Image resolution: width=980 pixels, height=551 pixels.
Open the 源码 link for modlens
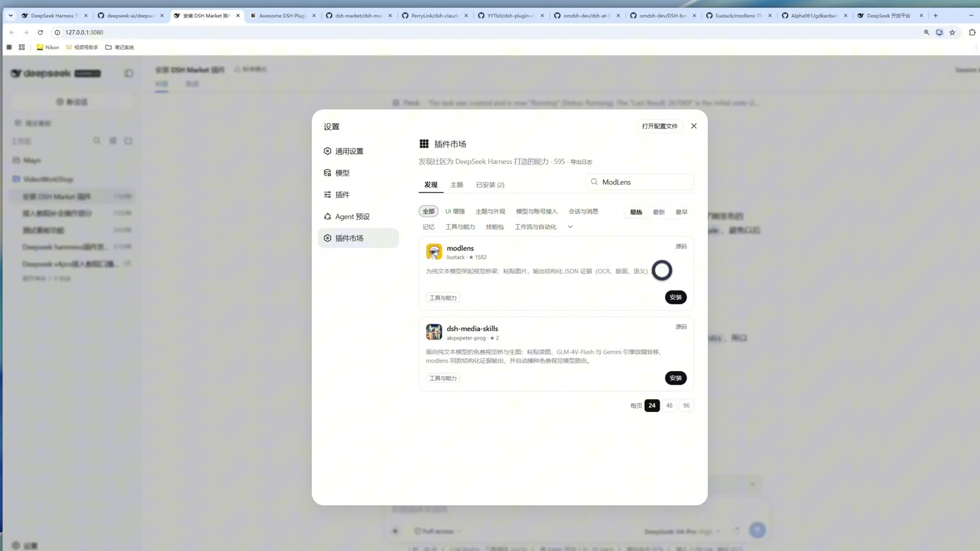(680, 246)
